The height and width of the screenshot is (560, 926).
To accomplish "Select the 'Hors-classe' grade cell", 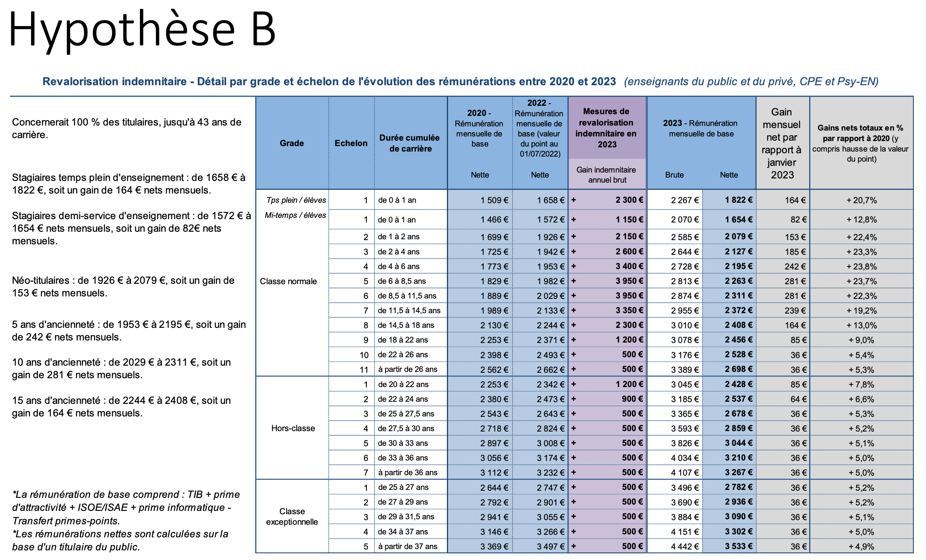I will coord(293,428).
